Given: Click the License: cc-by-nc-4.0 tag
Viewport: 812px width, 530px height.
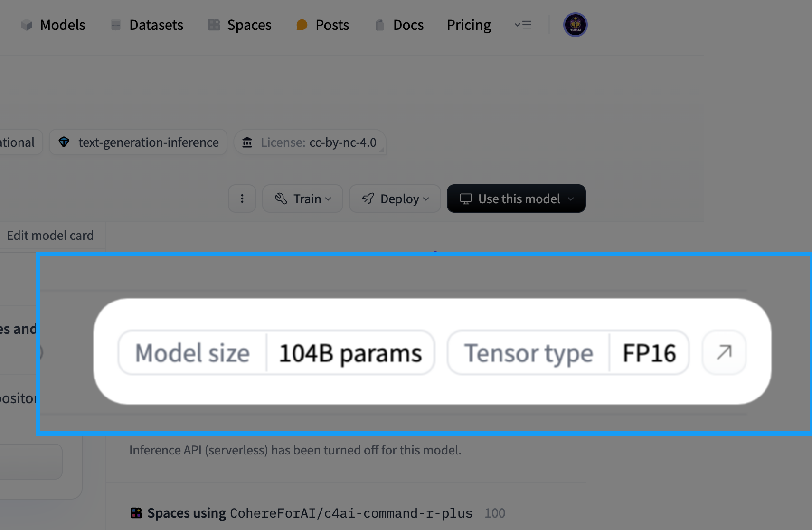Looking at the screenshot, I should [x=310, y=142].
